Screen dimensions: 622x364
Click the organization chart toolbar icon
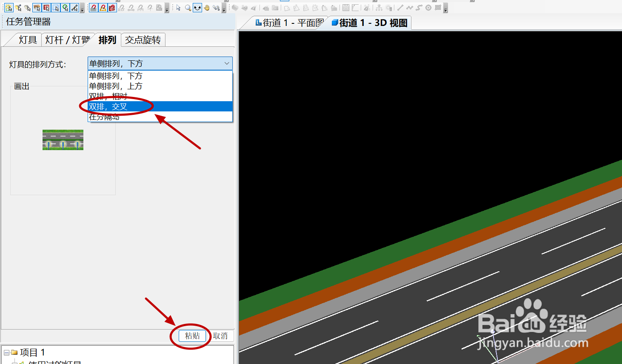tap(379, 8)
